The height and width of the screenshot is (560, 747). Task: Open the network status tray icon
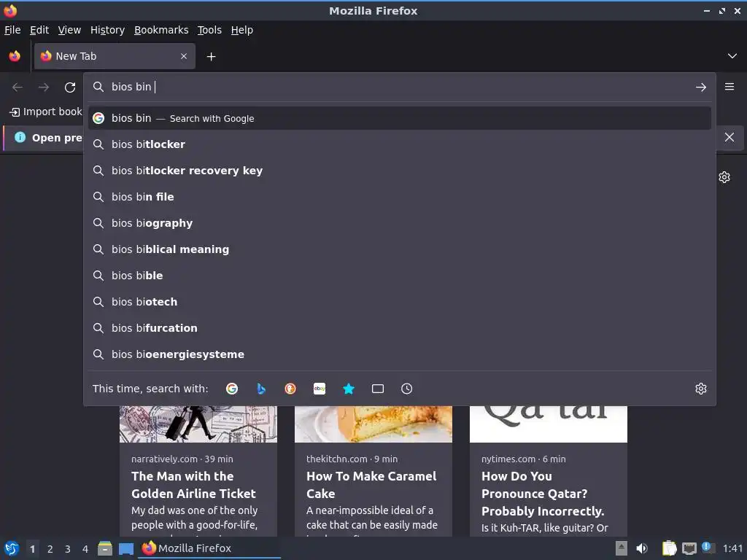click(x=689, y=548)
